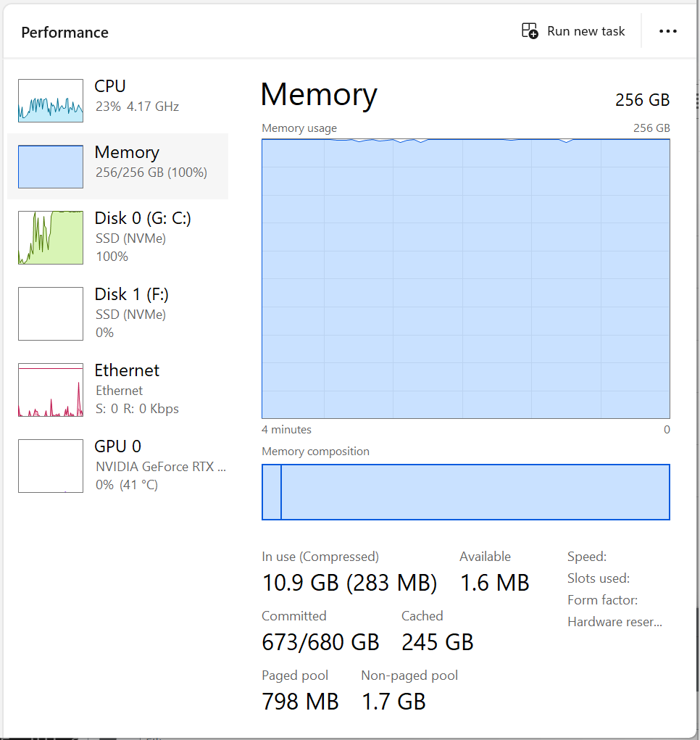The height and width of the screenshot is (740, 700).
Task: Open the CPU performance entry
Action: pyautogui.click(x=110, y=86)
